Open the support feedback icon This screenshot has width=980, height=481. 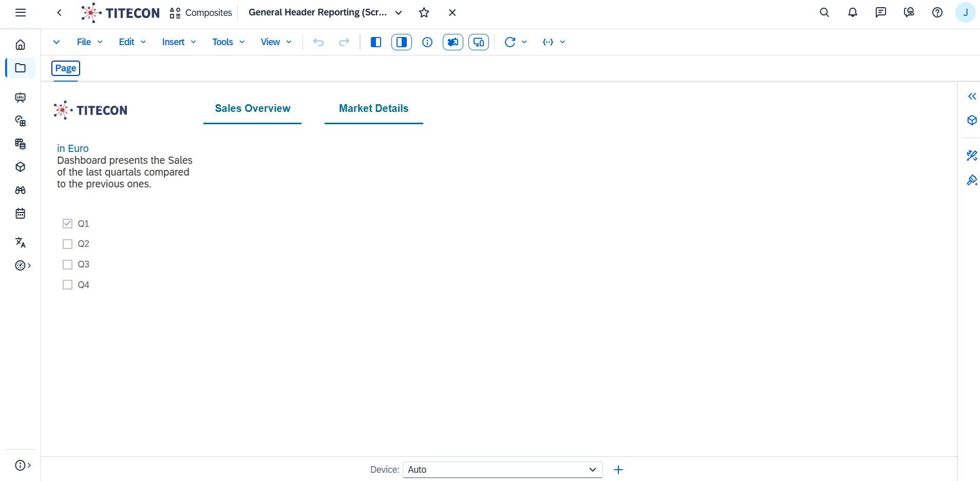(909, 13)
